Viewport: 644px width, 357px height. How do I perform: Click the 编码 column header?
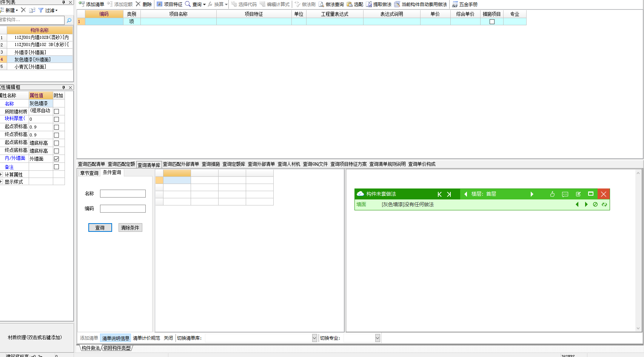104,14
